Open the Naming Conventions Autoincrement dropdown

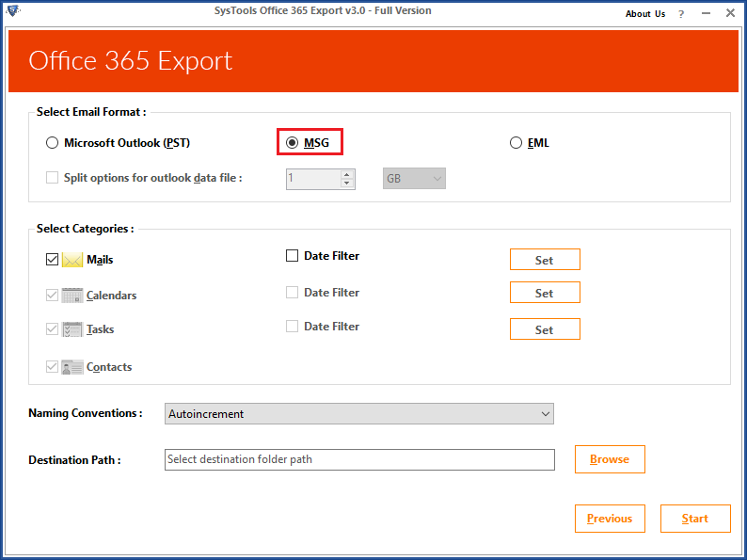coord(359,414)
